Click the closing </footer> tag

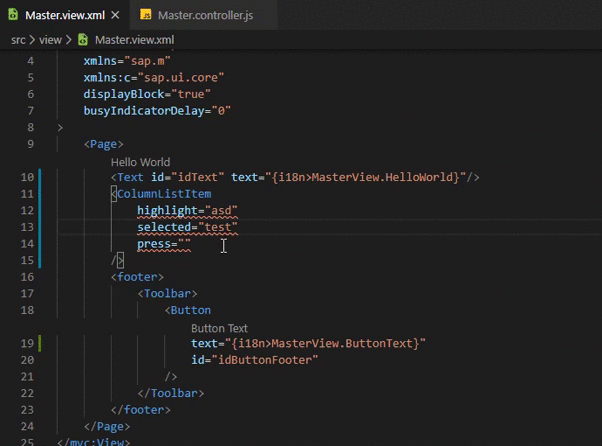[x=141, y=410]
